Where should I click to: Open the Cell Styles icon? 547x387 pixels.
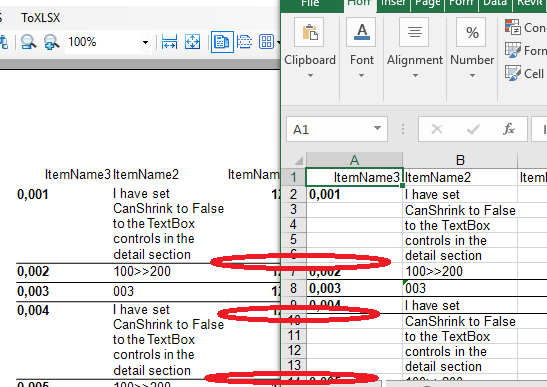pos(512,73)
